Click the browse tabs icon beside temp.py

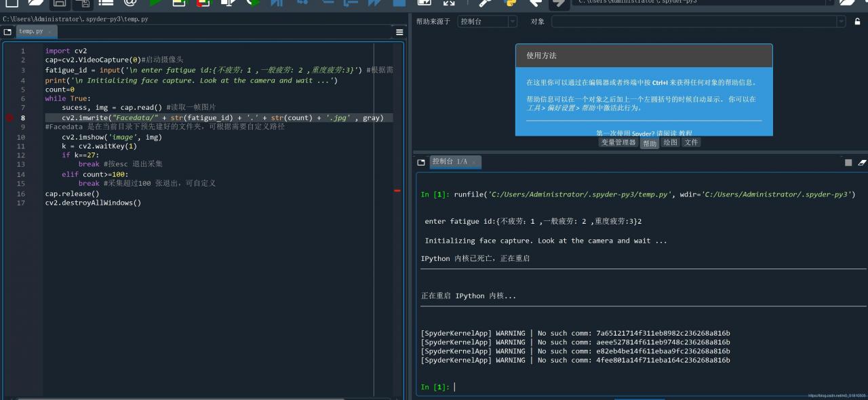point(7,32)
